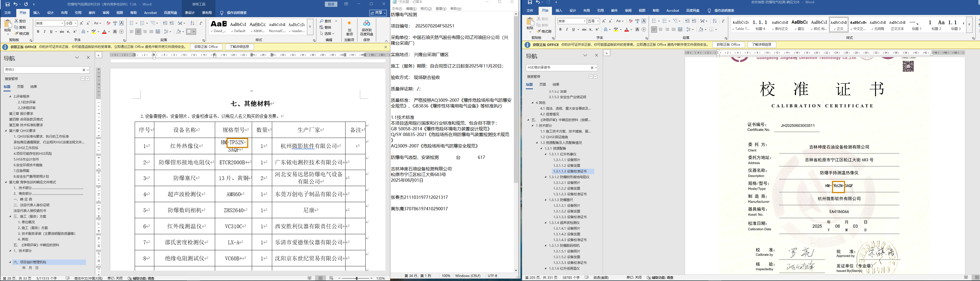This screenshot has width=980, height=281.
Task: Click 了解详细信息 in the 响应文件 Word window
Action: pos(762,45)
